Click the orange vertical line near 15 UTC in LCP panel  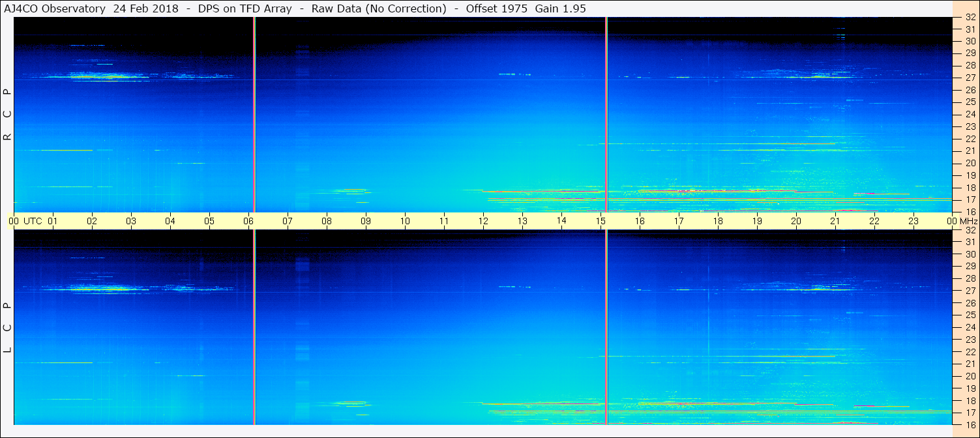coord(606,327)
